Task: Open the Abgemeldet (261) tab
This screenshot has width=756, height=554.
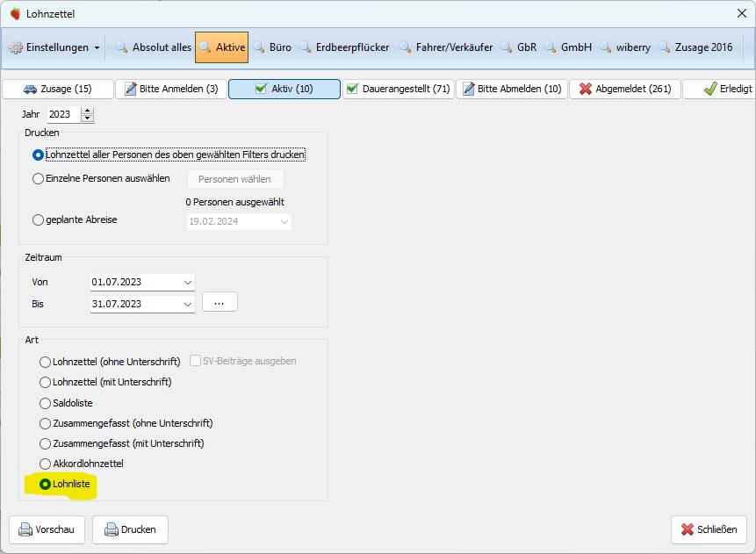Action: (625, 89)
